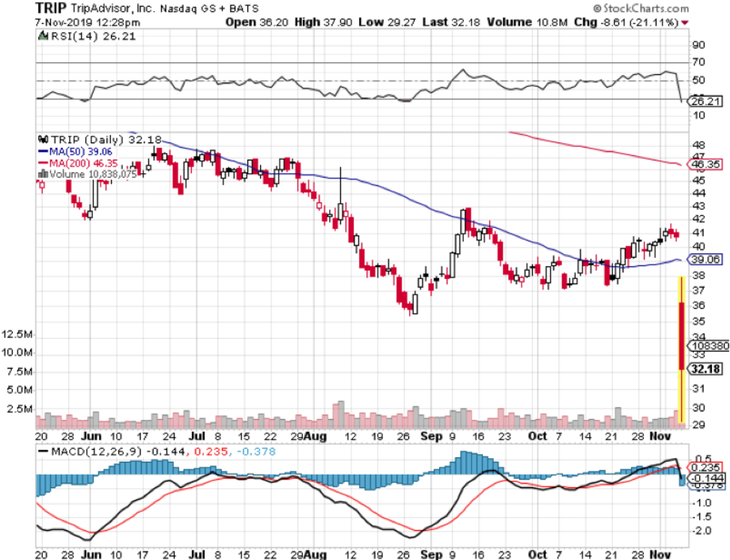Click the 70 level on the RSI axis
Screen dimensions: 730x560
699,62
